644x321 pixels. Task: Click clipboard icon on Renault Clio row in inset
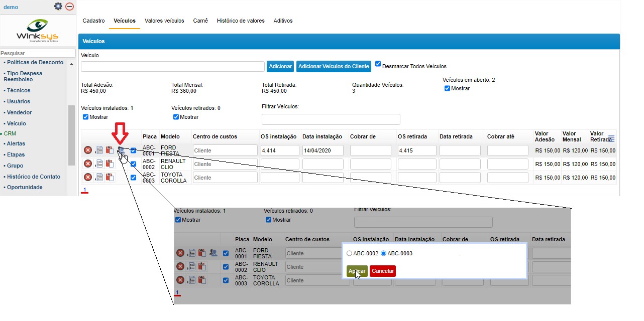point(202,266)
